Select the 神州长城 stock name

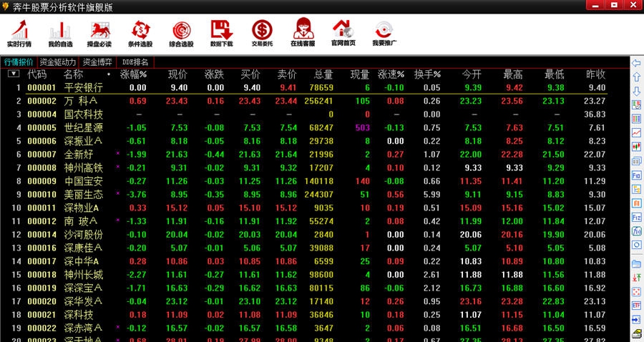click(84, 275)
